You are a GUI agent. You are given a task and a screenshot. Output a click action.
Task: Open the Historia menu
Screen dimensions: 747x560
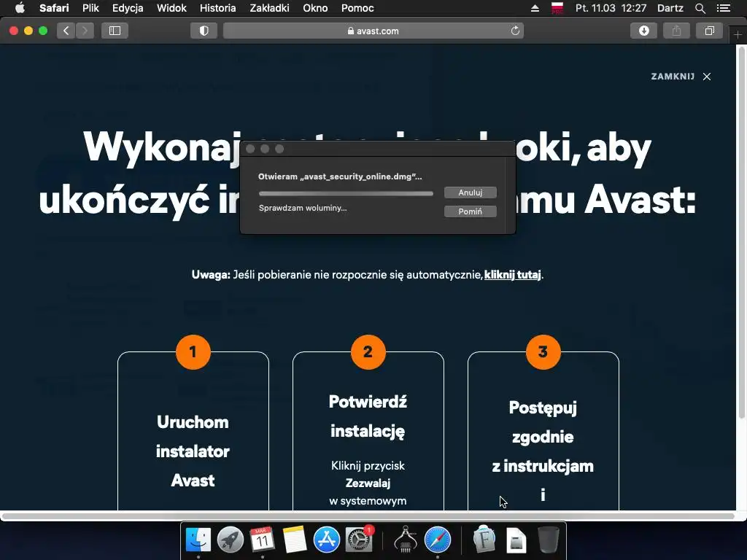(217, 8)
